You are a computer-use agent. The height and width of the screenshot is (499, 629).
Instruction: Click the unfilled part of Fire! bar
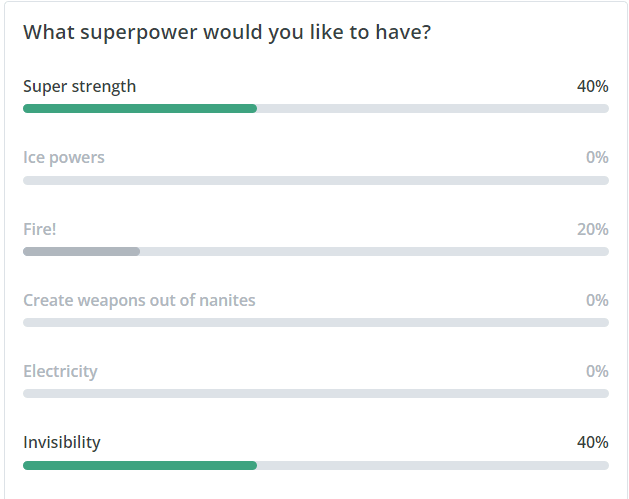pyautogui.click(x=375, y=251)
